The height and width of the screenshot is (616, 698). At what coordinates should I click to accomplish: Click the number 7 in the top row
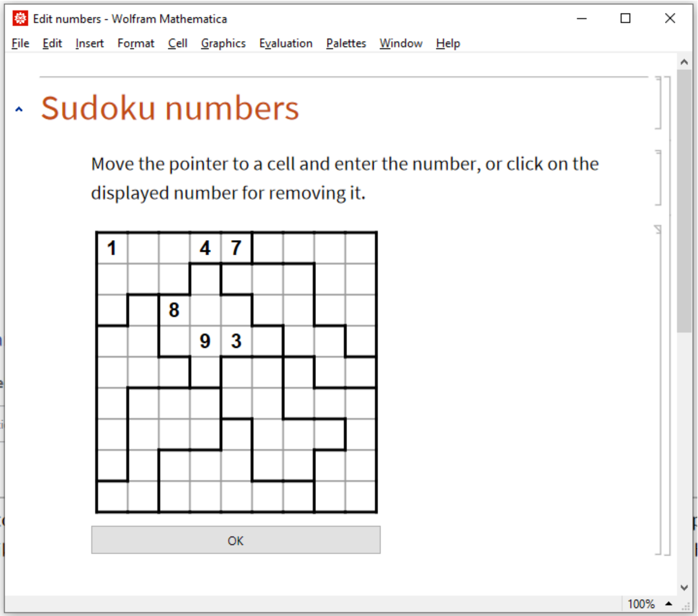tap(236, 248)
